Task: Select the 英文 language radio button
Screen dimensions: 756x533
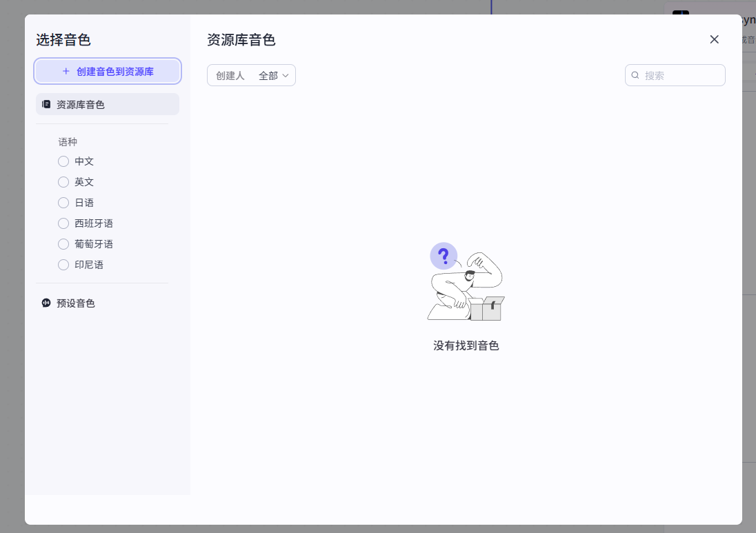Action: [63, 182]
